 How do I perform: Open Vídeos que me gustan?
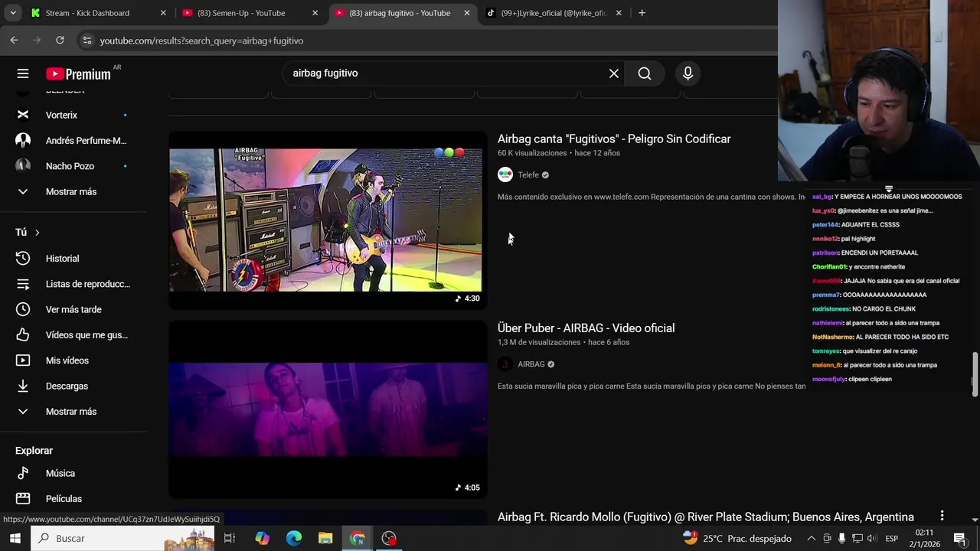pos(73,335)
